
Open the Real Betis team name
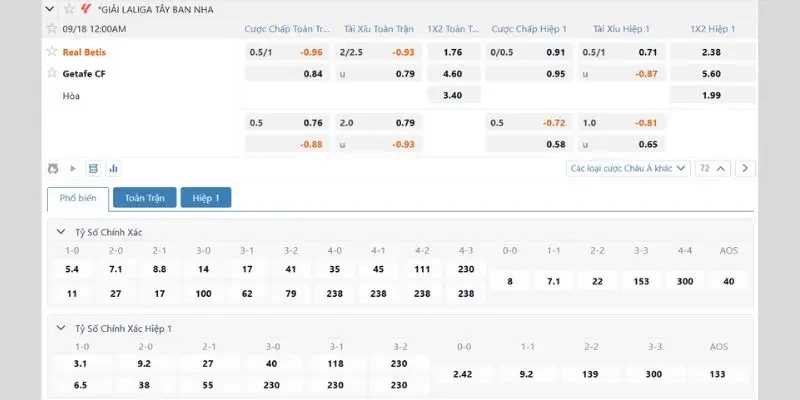point(84,52)
